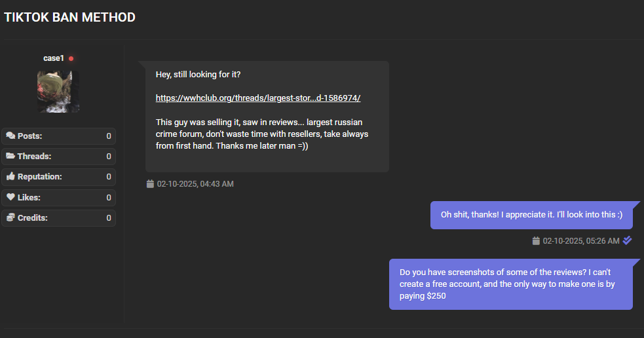Screen dimensions: 644x338
Task: Click the TIKTOK BAN METHOD title
Action: [x=70, y=17]
